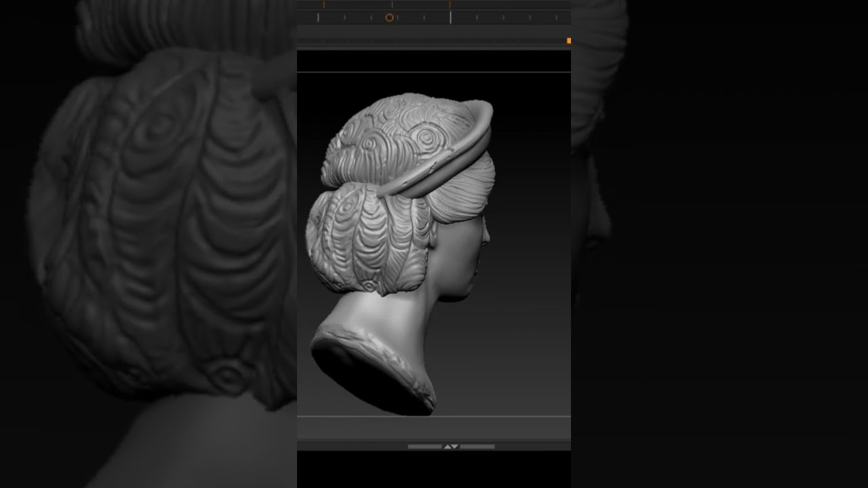Click the first thick tick on timeline
868x488 pixels.
tap(318, 18)
